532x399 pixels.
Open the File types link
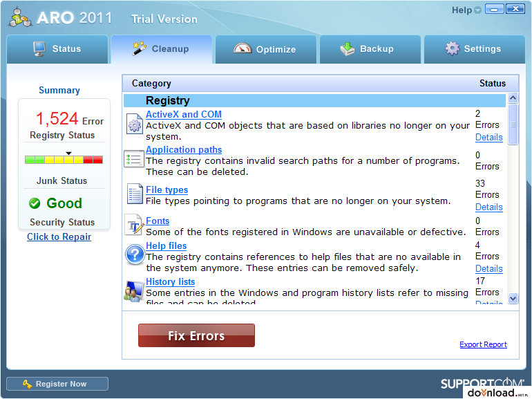tap(167, 190)
